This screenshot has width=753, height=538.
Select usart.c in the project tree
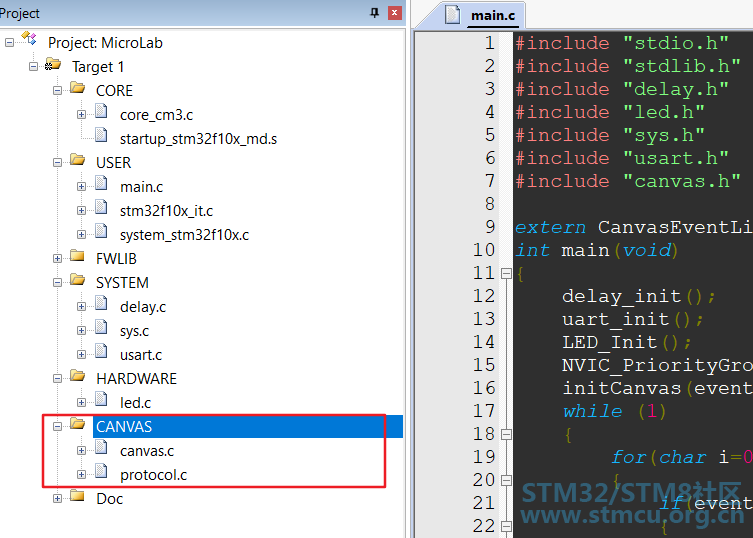click(x=141, y=355)
